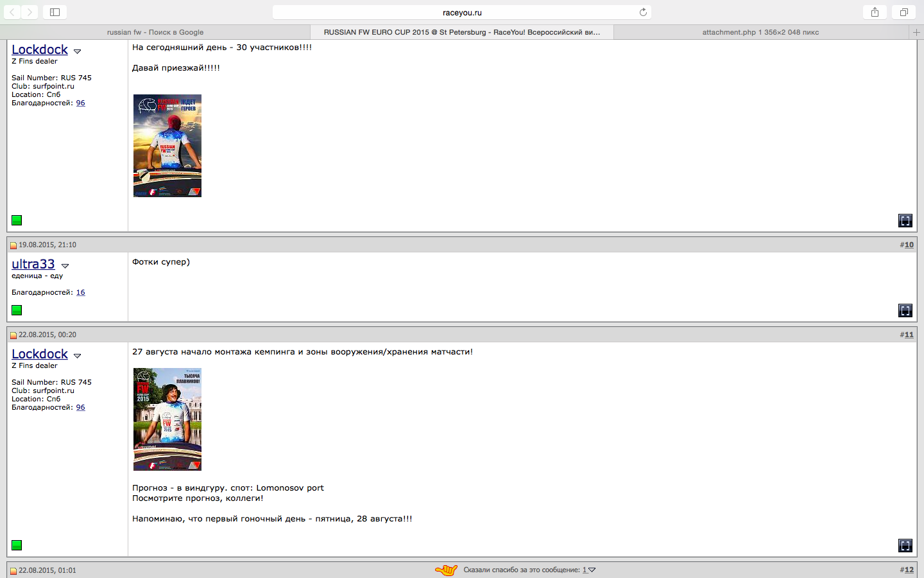Click 'Location: Спб' in the '30 участников' post

(x=36, y=94)
